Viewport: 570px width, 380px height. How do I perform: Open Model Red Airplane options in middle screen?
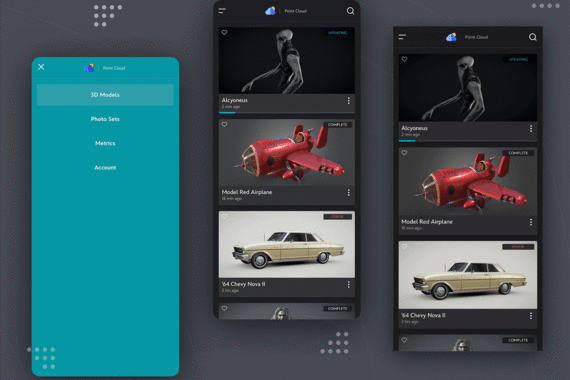click(x=349, y=193)
